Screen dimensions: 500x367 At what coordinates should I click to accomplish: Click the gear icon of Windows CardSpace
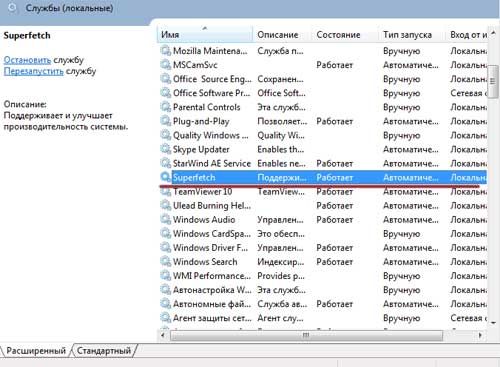166,234
